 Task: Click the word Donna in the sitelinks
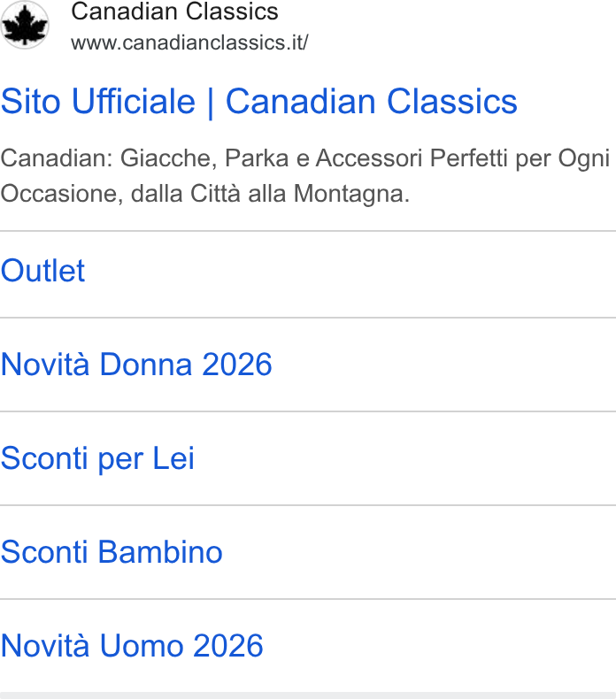click(x=145, y=365)
